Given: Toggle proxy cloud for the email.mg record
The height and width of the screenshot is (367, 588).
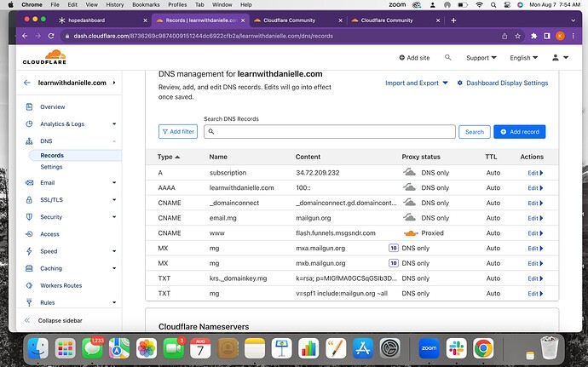Looking at the screenshot, I should (x=410, y=218).
